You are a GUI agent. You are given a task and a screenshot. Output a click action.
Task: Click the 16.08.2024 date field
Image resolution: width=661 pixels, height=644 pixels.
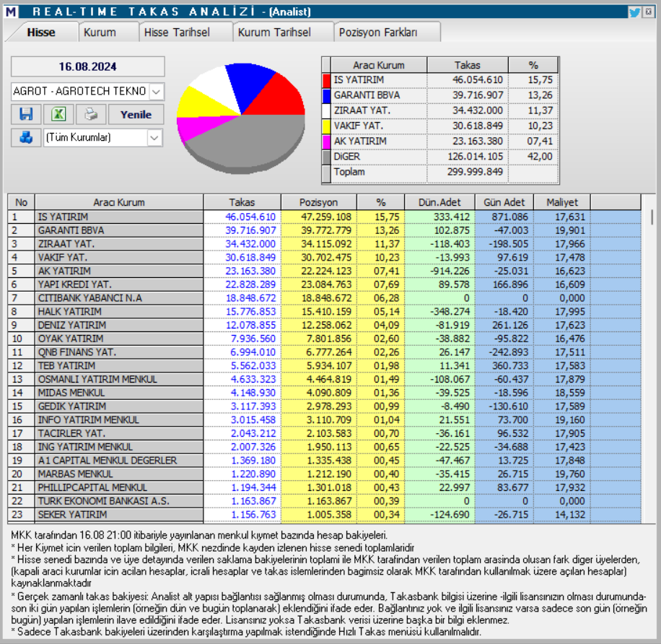[88, 66]
